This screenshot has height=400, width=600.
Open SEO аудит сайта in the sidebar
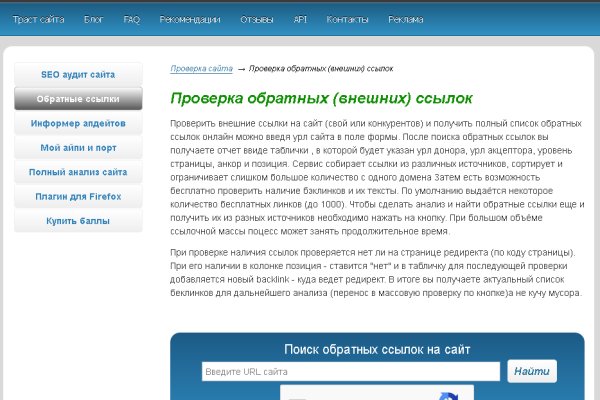pos(78,75)
